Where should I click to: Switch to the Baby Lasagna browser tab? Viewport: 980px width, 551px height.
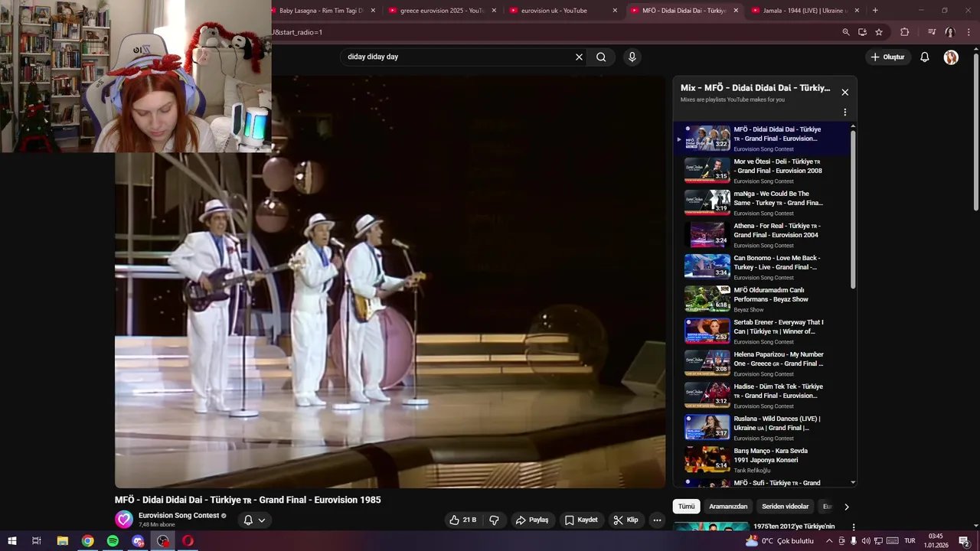click(321, 11)
